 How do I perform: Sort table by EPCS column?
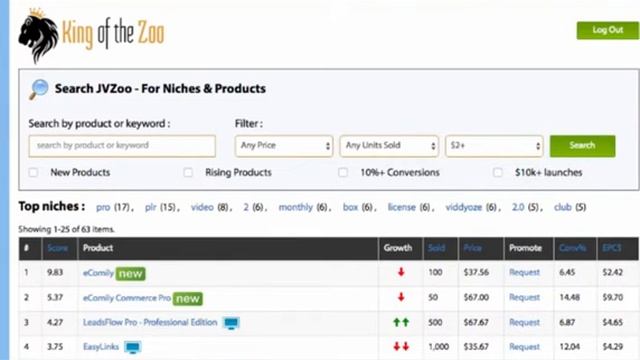(x=612, y=248)
